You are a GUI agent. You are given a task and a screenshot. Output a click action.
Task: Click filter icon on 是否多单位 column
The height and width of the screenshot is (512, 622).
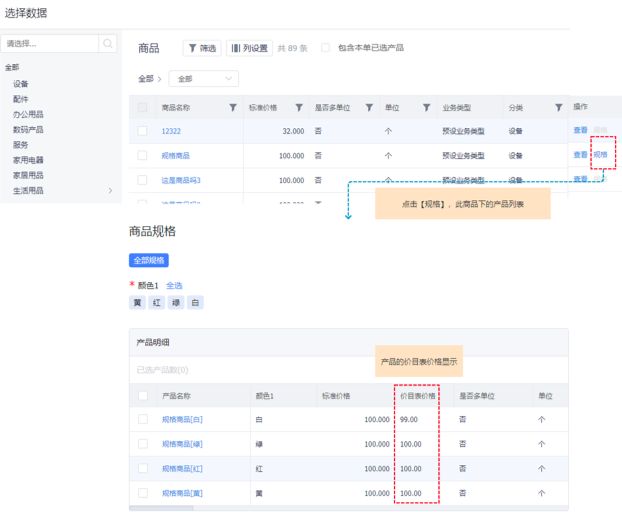(368, 107)
